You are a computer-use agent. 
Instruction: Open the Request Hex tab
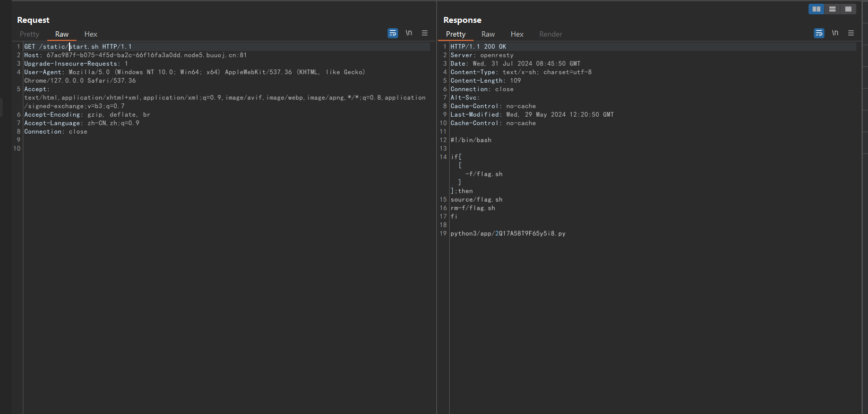pos(91,34)
